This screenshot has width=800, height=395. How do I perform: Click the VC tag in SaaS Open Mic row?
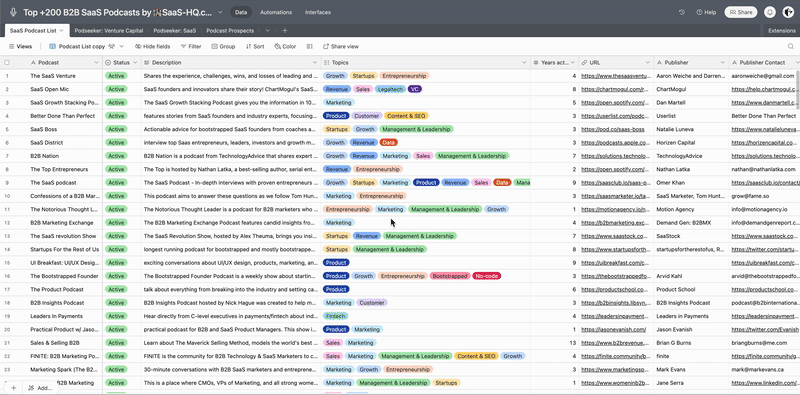click(415, 89)
